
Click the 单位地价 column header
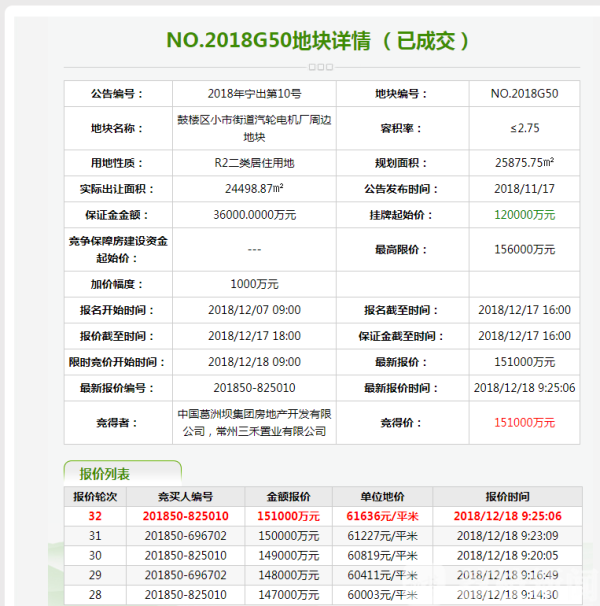click(x=382, y=496)
